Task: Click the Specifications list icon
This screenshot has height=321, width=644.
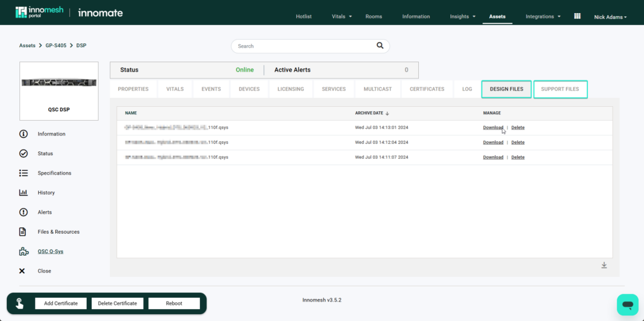Action: 23,173
